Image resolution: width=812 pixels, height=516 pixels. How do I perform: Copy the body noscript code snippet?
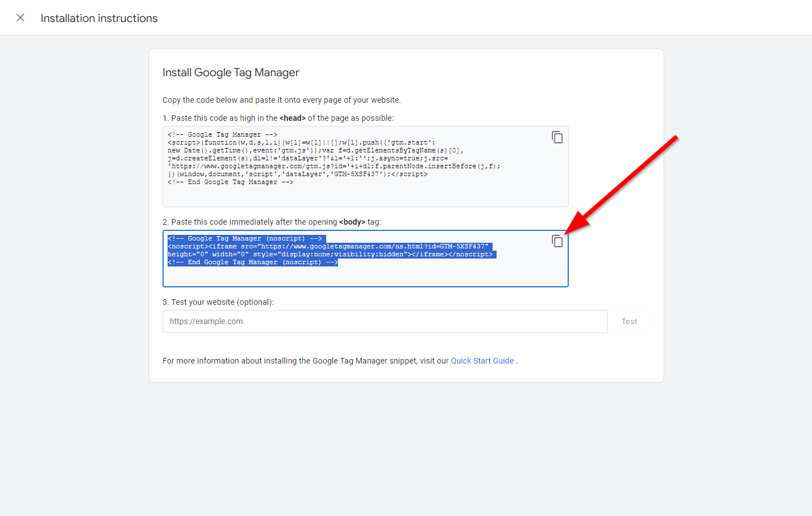click(557, 241)
